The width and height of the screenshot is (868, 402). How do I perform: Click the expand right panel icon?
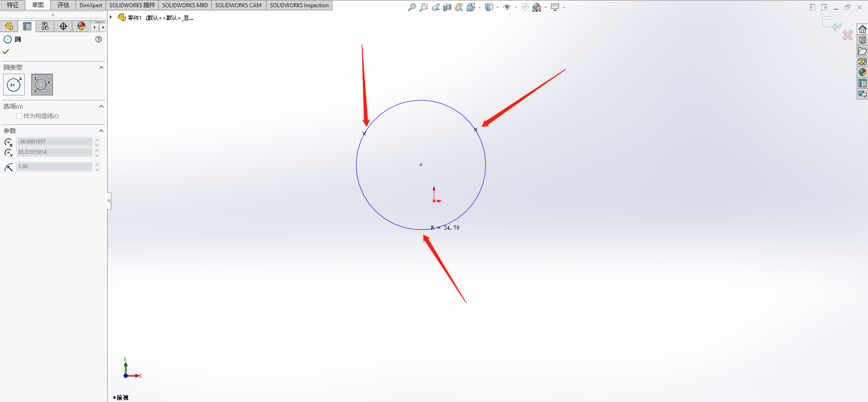tap(824, 7)
